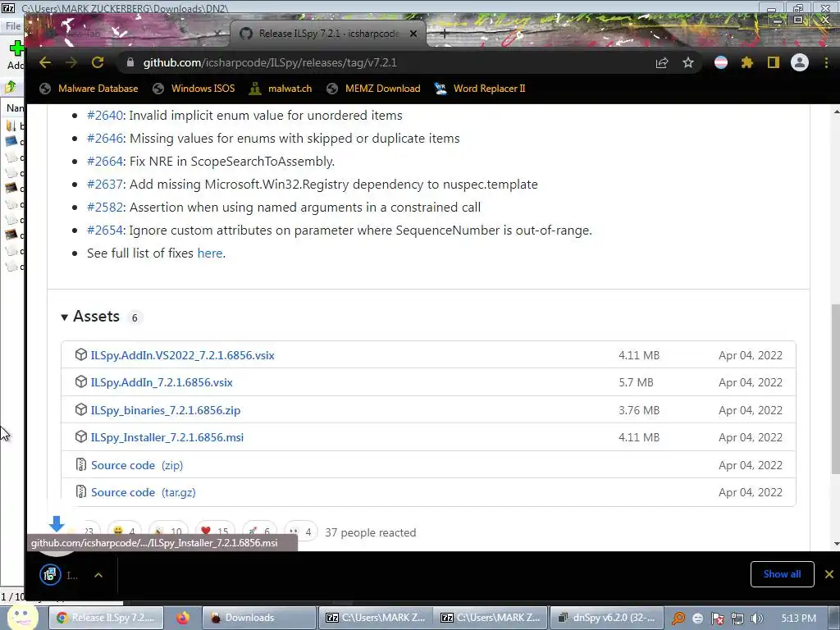Click the flag extension icon
This screenshot has width=840, height=630.
[721, 62]
